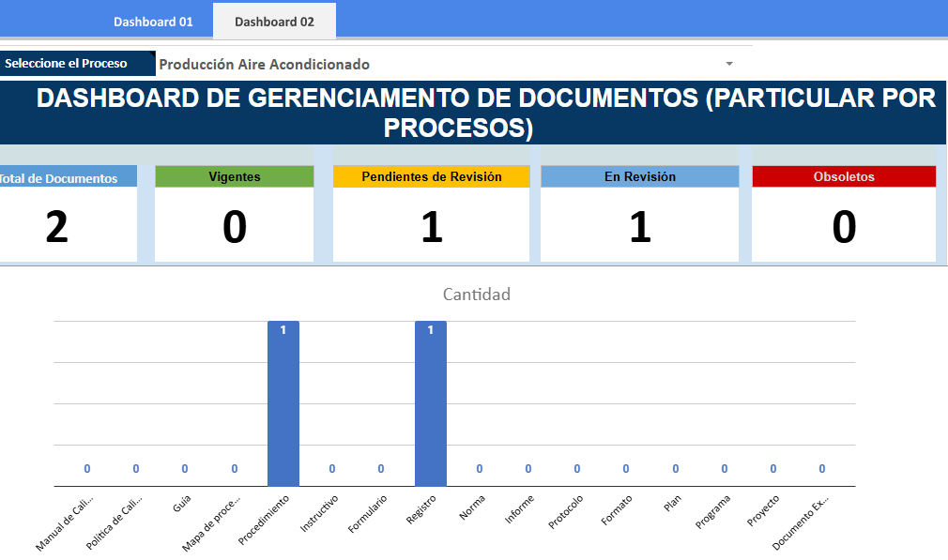Click the green Vigentes header
This screenshot has width=948, height=560.
[x=234, y=176]
